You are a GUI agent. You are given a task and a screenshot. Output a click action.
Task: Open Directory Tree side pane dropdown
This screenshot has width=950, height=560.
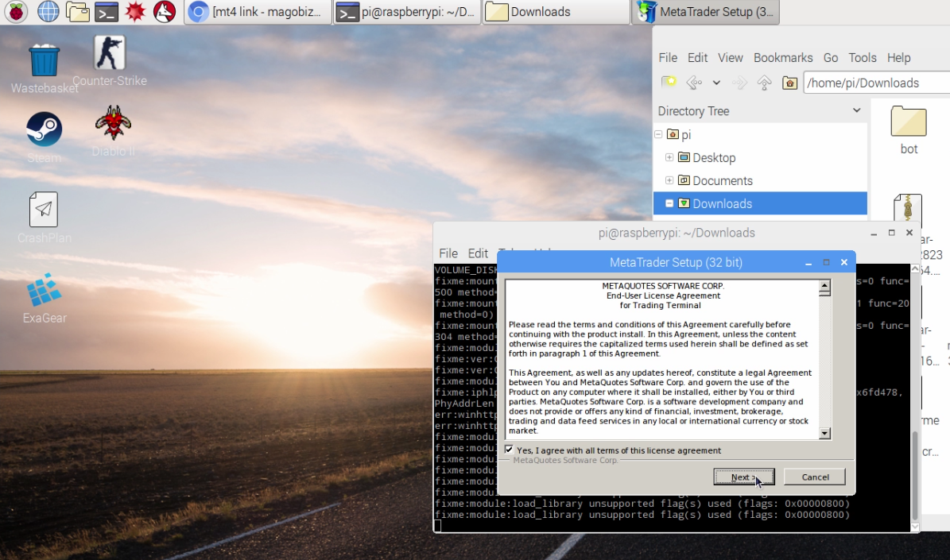point(857,110)
